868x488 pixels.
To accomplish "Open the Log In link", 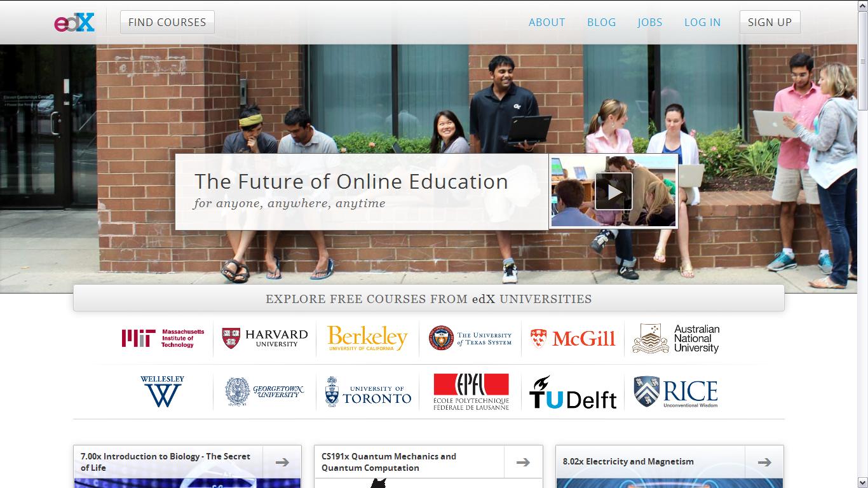I will [x=702, y=22].
